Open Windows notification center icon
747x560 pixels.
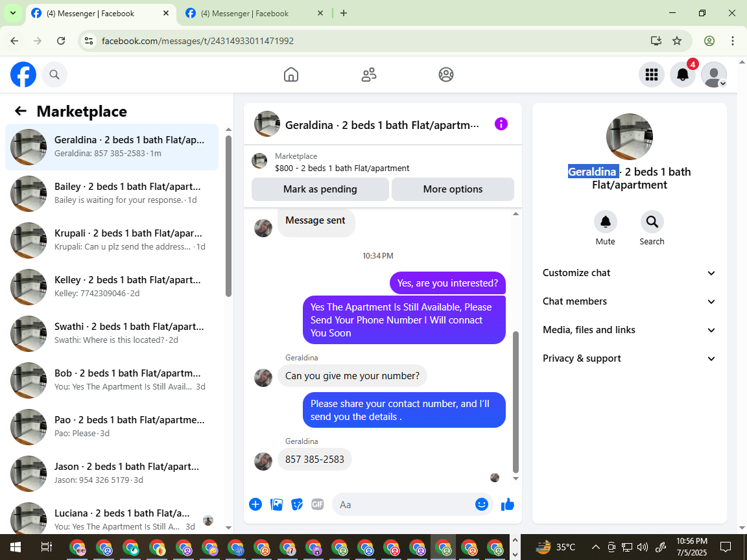(x=726, y=546)
